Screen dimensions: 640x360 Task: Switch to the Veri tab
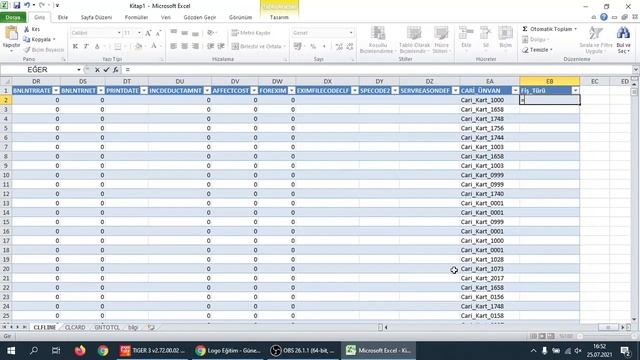(x=166, y=18)
